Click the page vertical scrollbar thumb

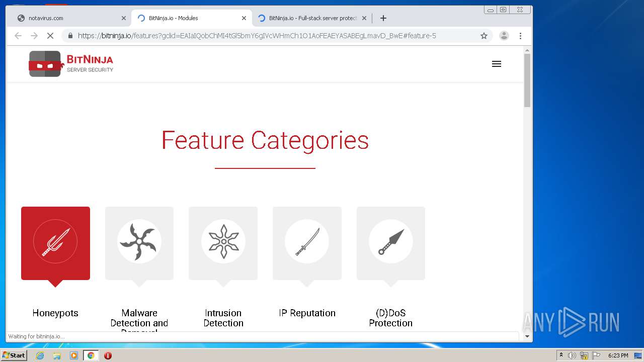[x=527, y=80]
